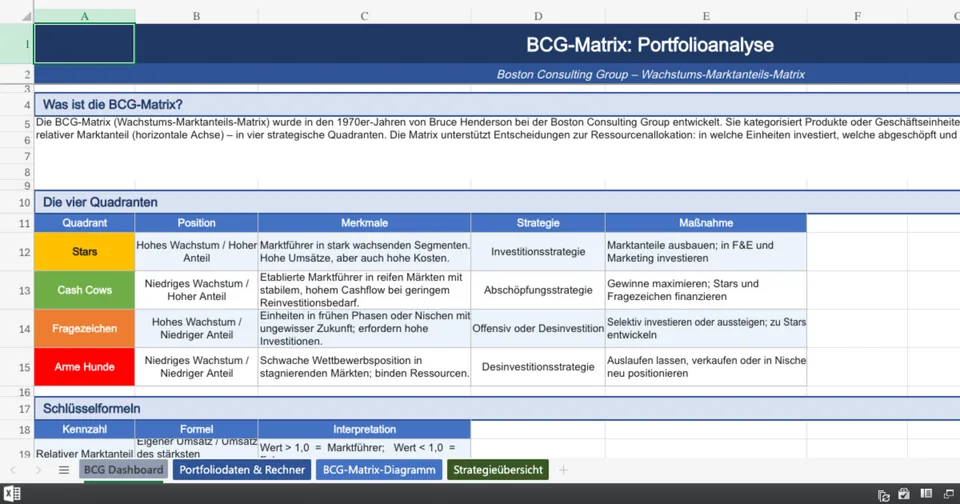
Task: Click the 'Selektiv investieren oder aussteigen' cell
Action: pos(706,329)
